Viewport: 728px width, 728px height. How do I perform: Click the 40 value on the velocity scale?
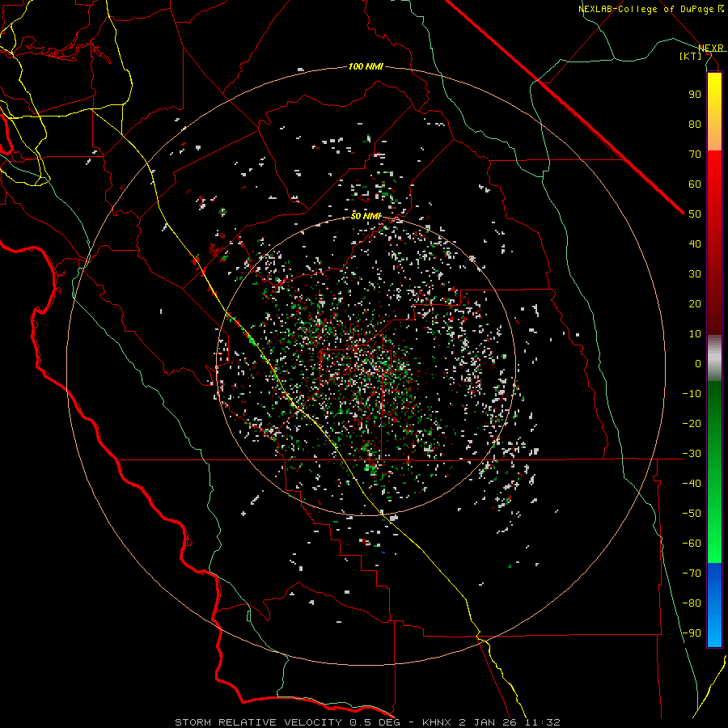click(695, 244)
